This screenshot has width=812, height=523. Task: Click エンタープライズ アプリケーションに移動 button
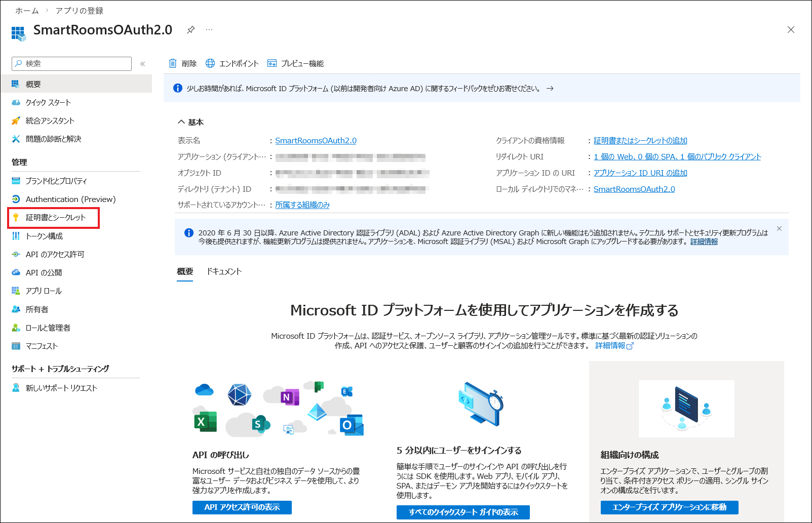pos(669,507)
